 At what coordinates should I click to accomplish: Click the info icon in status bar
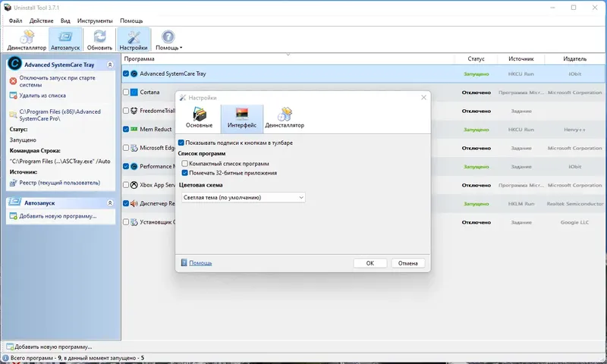click(5, 358)
